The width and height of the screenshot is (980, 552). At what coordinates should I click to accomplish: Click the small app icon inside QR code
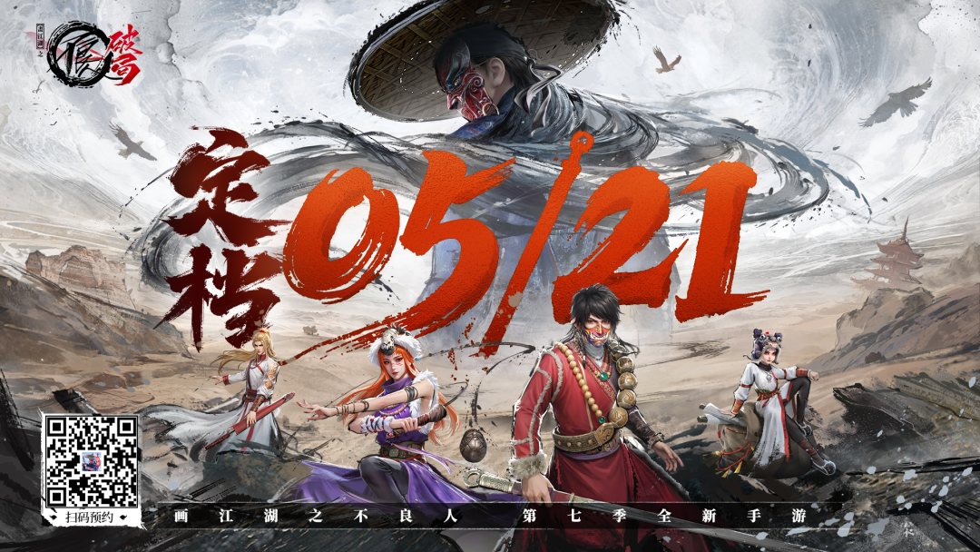click(x=92, y=462)
